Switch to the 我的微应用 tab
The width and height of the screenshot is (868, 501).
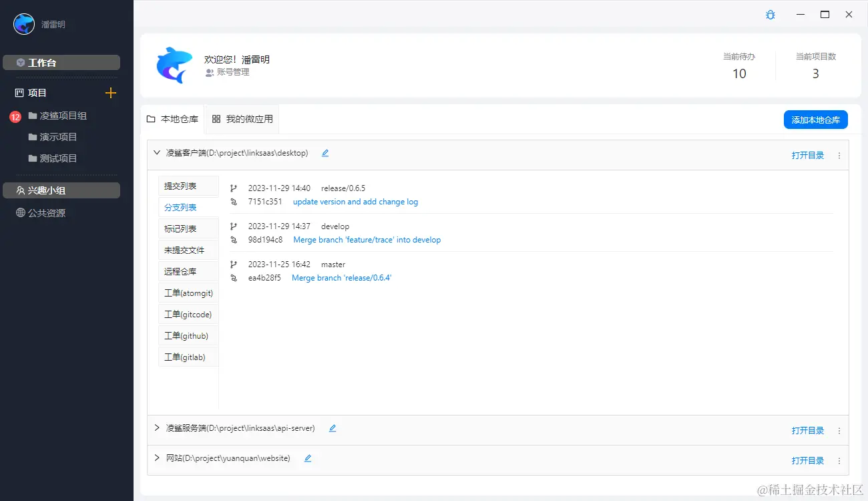(242, 119)
